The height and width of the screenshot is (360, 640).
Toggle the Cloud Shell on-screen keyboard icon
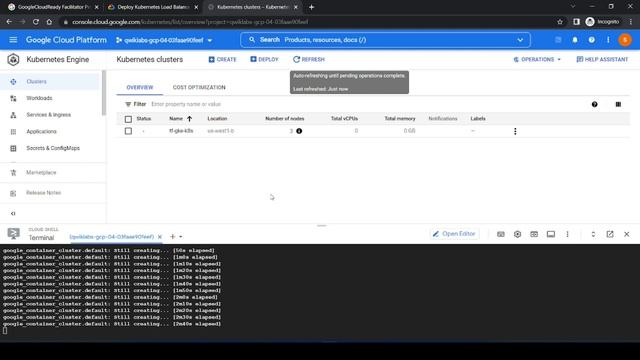[501, 234]
